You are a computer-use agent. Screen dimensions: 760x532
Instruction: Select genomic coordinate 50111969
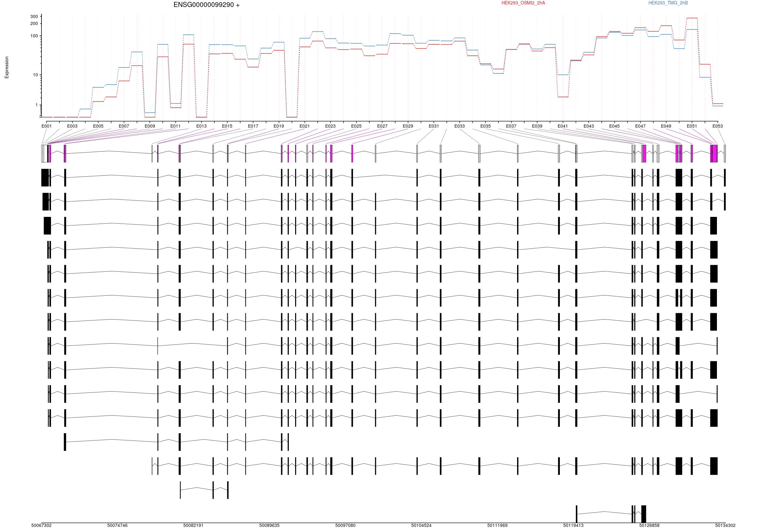[x=497, y=525]
